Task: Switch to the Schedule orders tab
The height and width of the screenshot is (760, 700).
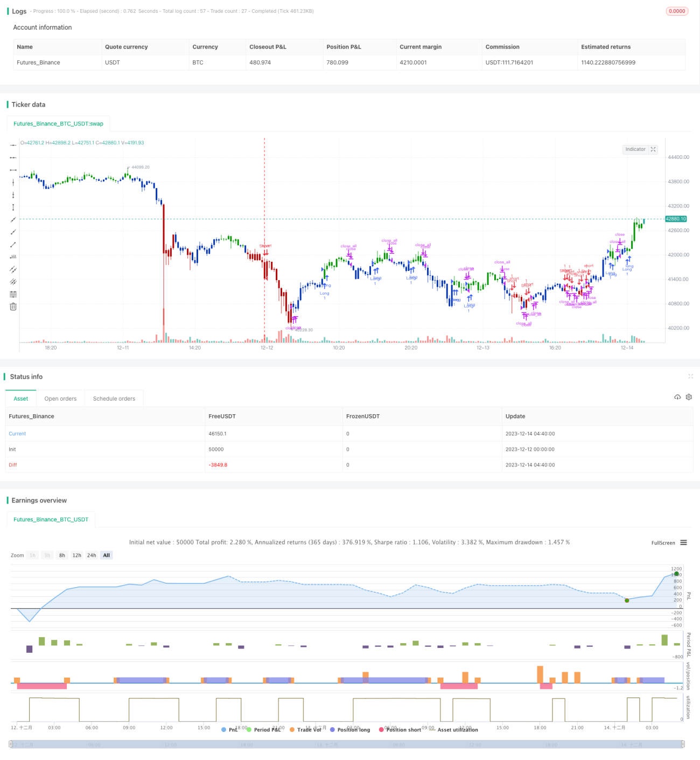Action: tap(114, 399)
